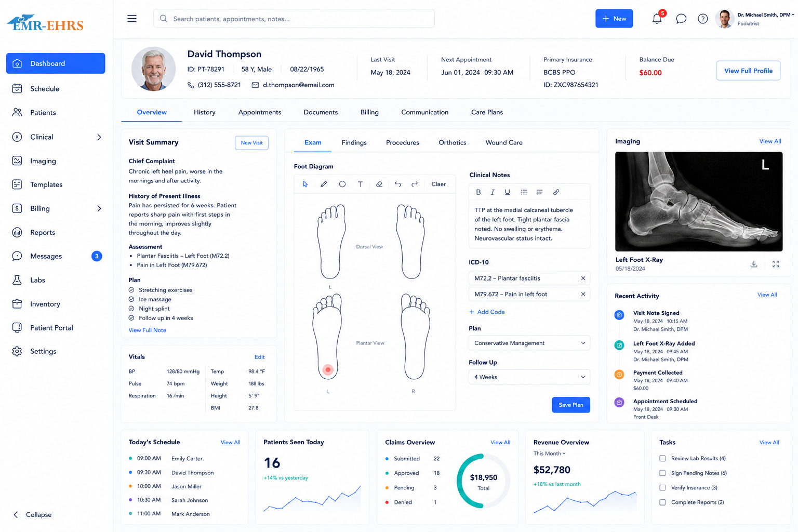Insert numbered list in Clinical Notes
The width and height of the screenshot is (798, 532).
click(540, 192)
